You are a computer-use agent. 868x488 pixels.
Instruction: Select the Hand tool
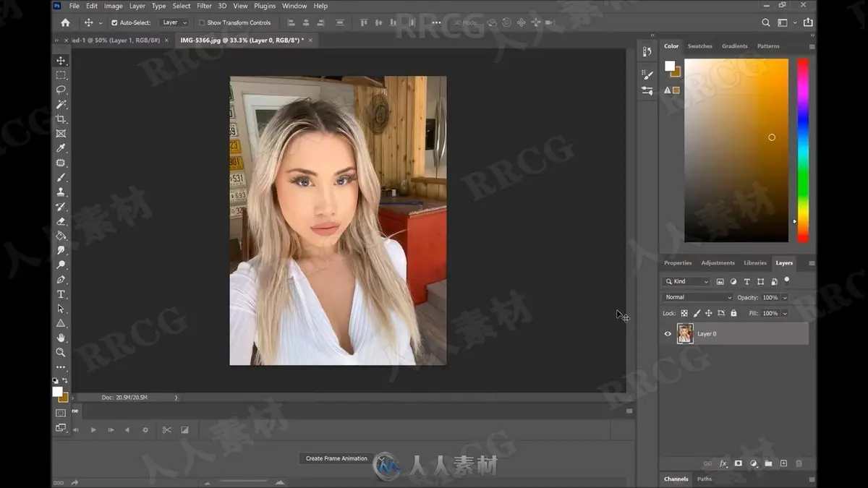point(61,338)
